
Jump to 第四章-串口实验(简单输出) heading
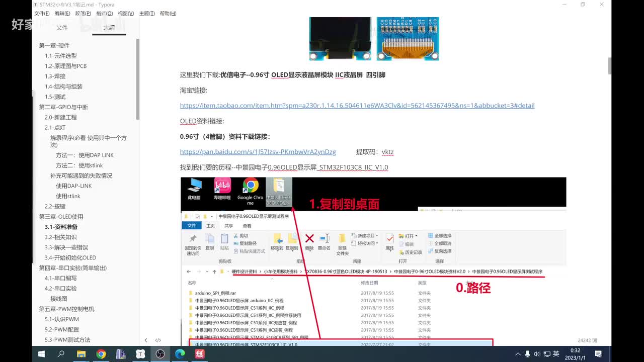click(73, 268)
